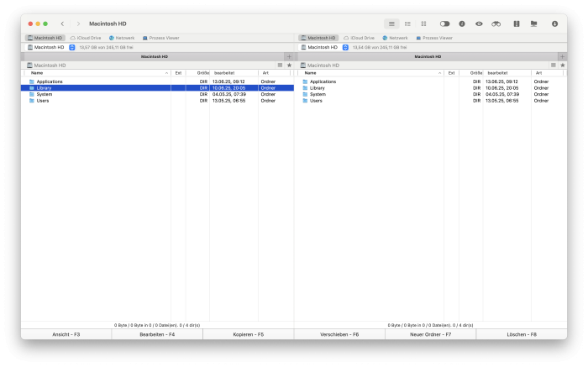588x367 pixels.
Task: Select System folder in left panel
Action: click(x=158, y=94)
